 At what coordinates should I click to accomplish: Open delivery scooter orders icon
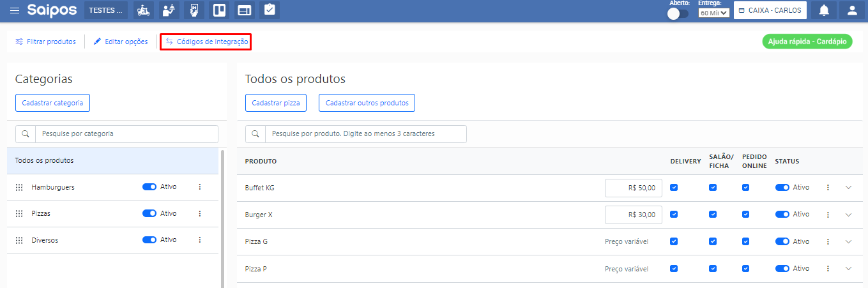tap(144, 10)
